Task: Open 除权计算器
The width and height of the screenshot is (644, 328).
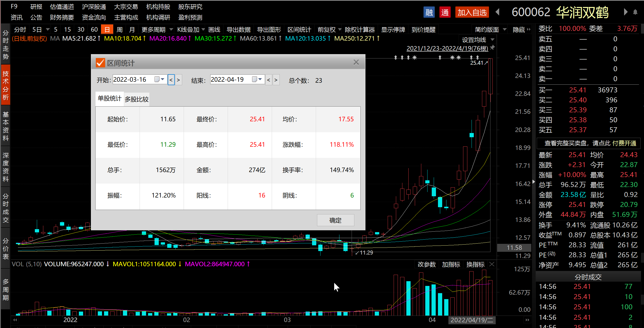Action: [x=360, y=30]
